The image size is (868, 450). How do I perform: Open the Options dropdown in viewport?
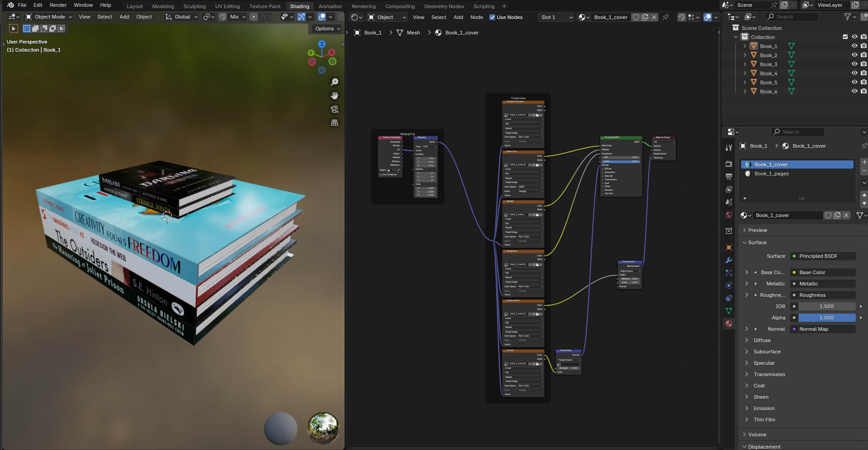click(x=327, y=29)
